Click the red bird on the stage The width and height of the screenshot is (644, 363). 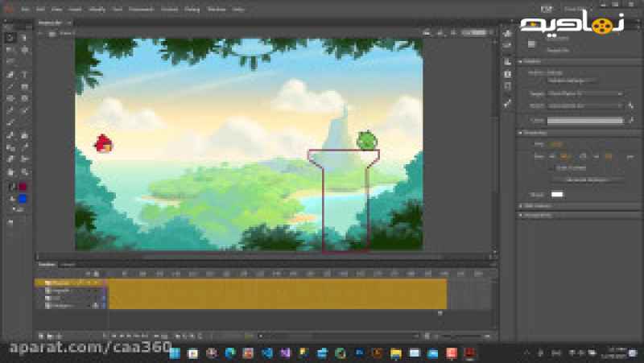click(x=104, y=143)
